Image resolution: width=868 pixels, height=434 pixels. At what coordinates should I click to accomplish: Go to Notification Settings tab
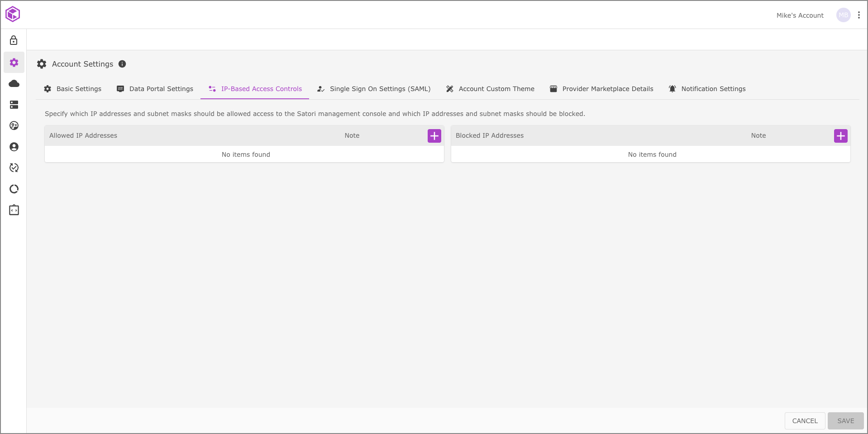[x=707, y=89]
